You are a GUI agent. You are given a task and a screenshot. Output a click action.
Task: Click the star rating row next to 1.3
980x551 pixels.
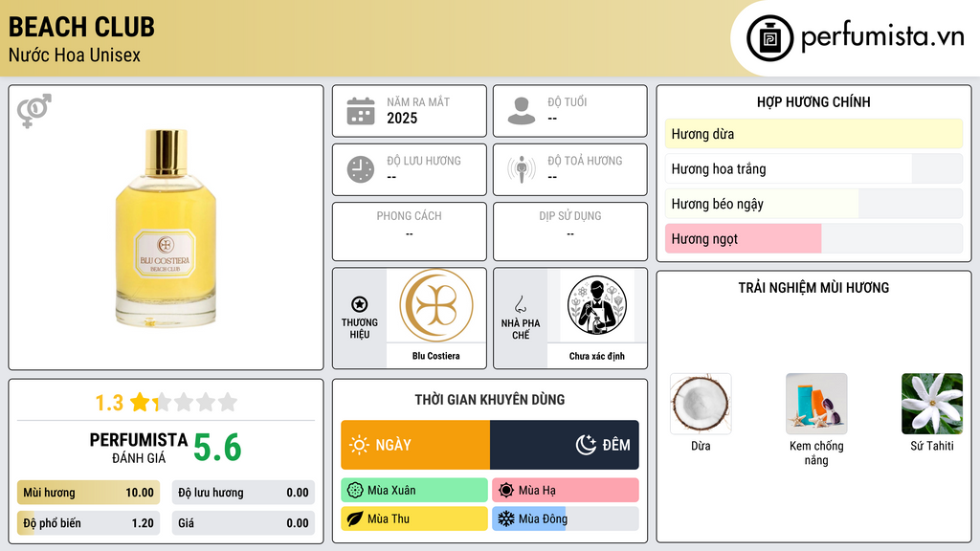coord(184,402)
